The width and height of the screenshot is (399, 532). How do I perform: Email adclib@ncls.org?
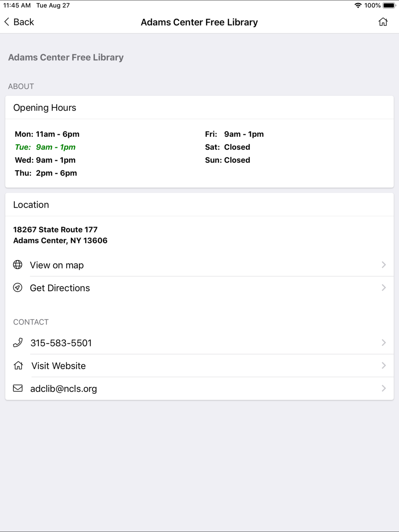(x=63, y=389)
